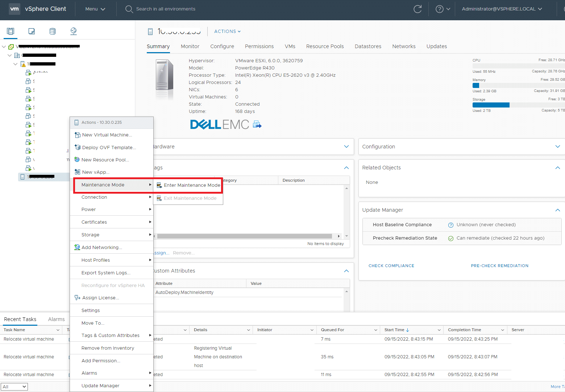The height and width of the screenshot is (392, 565).
Task: Collapse the Custom Attributes panel
Action: pyautogui.click(x=346, y=271)
